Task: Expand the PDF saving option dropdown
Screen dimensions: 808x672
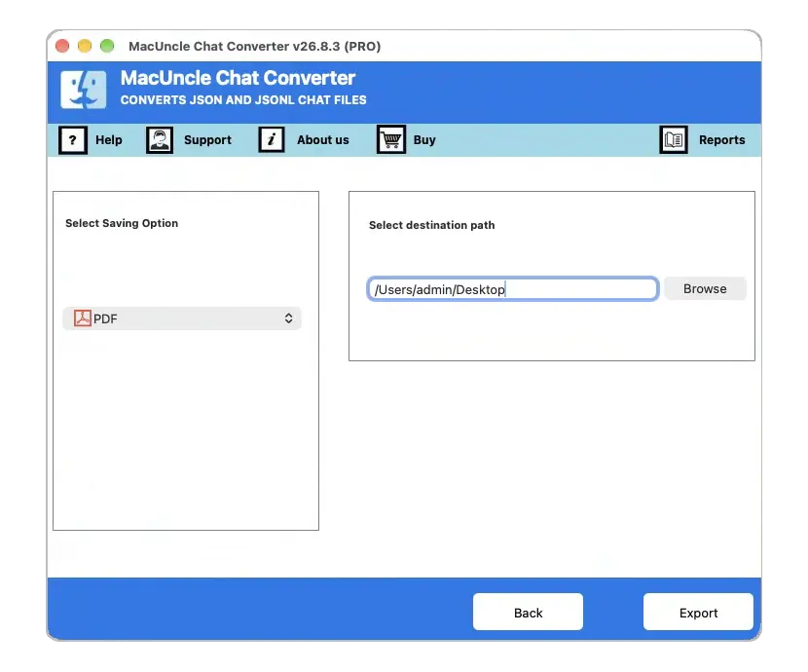Action: click(x=182, y=318)
